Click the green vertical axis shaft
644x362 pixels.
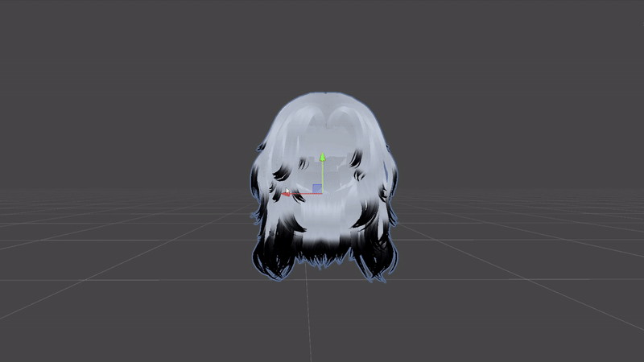[x=323, y=176]
